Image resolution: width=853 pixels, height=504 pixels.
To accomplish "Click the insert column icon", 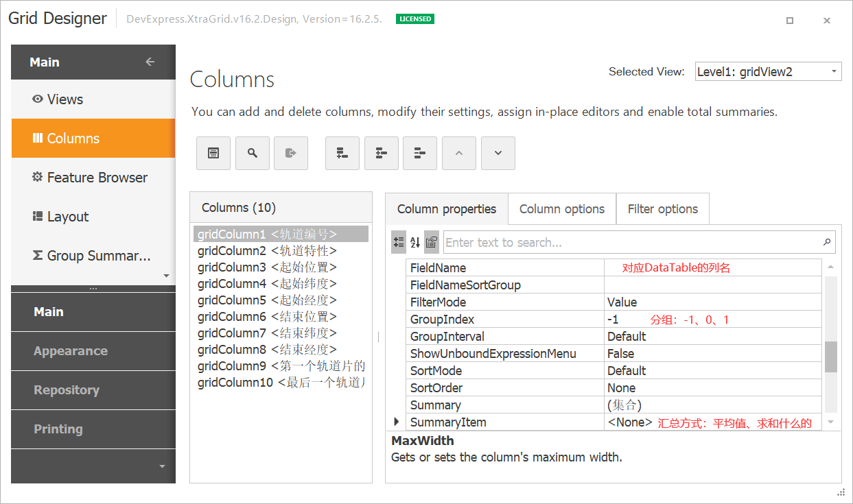I will coord(382,153).
